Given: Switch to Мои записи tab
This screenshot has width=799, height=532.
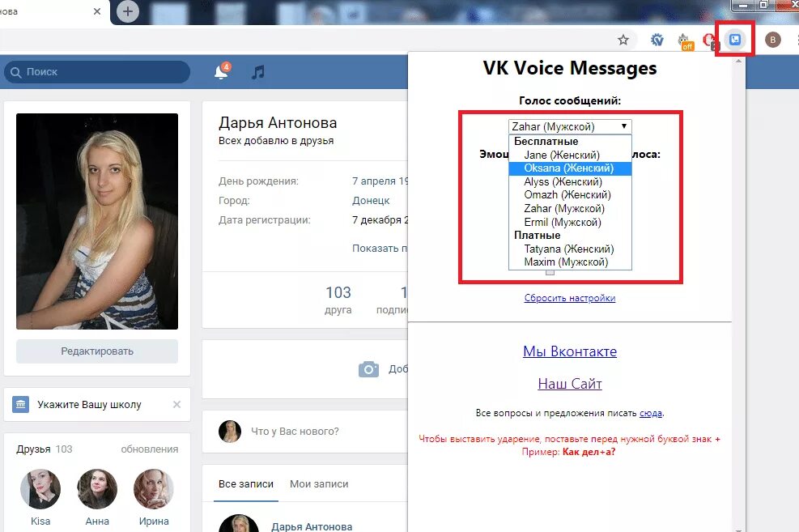Looking at the screenshot, I should tap(319, 484).
